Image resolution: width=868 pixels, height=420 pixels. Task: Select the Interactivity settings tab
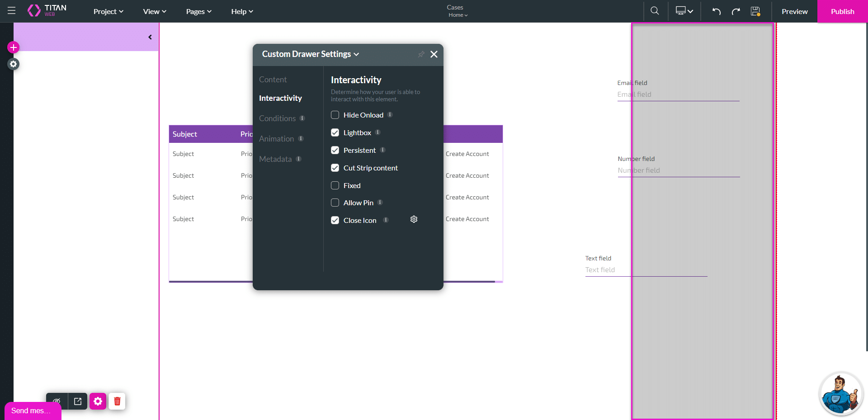click(280, 98)
